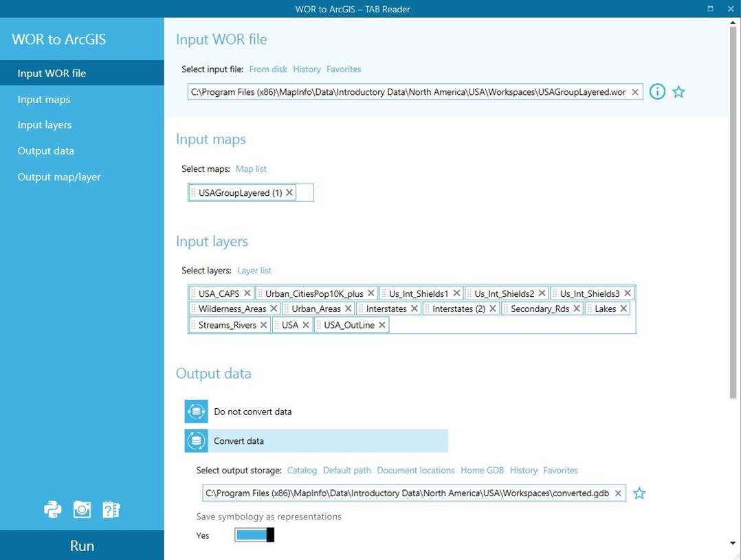
Task: Remove the Us_Int_Shields3 layer
Action: point(628,293)
